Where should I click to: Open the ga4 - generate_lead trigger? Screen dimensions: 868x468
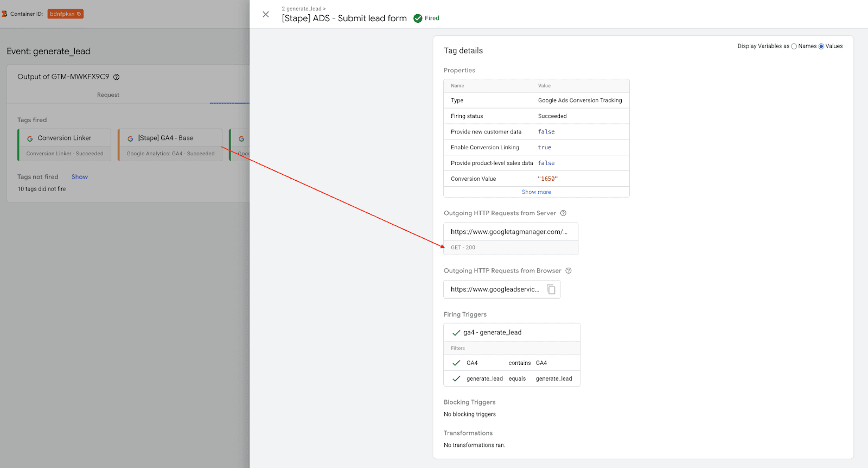click(492, 333)
